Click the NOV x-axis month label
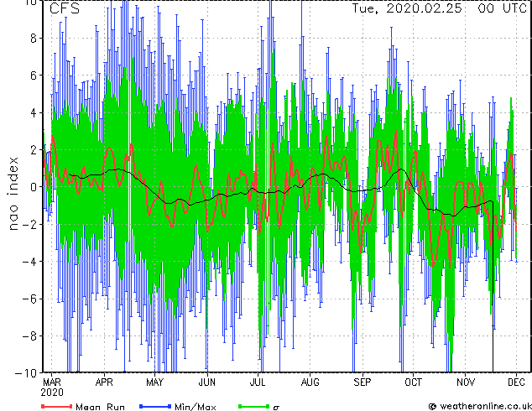 [x=466, y=382]
